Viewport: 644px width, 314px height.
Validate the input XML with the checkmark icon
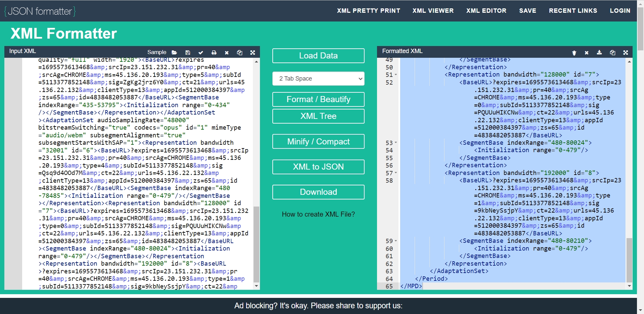(x=201, y=52)
